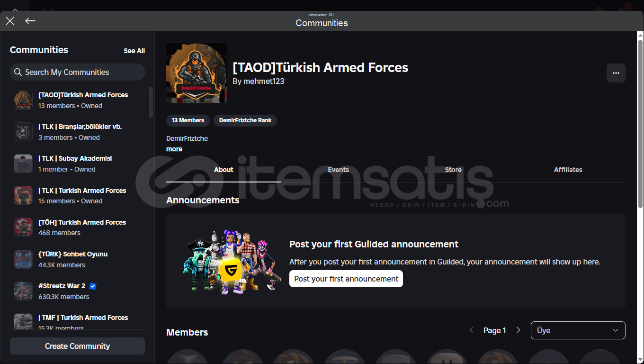Image resolution: width=644 pixels, height=364 pixels.
Task: Go back using the left arrow icon
Action: 30,21
